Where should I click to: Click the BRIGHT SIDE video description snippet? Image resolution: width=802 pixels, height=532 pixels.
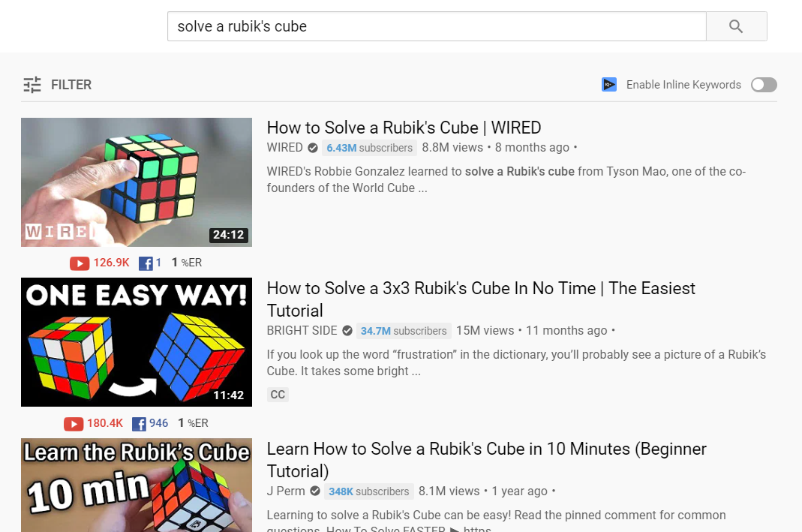517,362
